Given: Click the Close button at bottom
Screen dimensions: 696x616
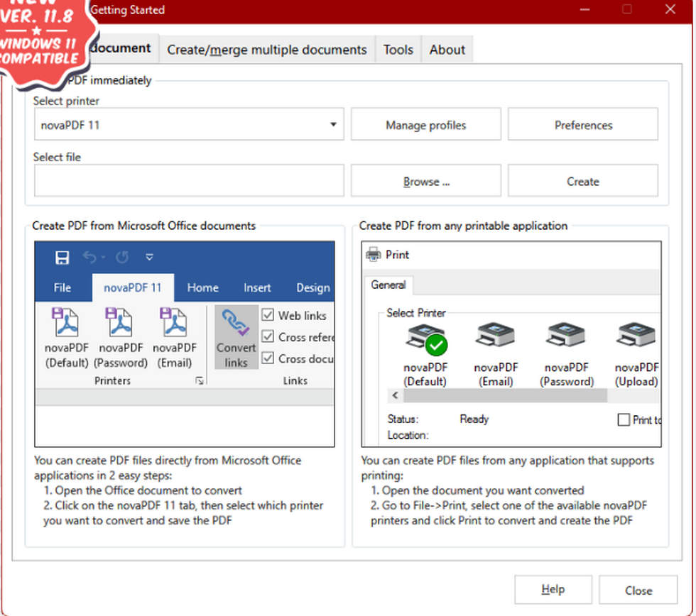Looking at the screenshot, I should coord(638,590).
